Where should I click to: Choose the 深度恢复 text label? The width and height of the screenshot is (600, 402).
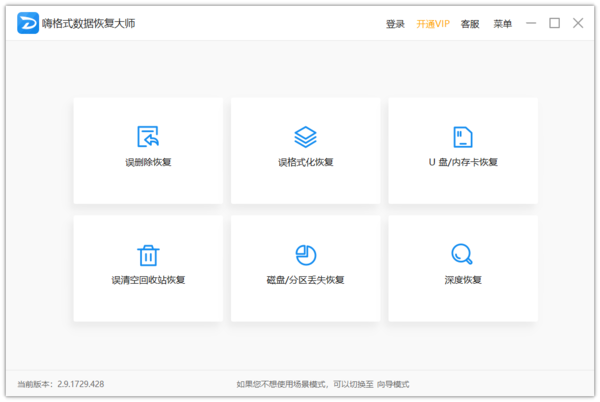463,280
